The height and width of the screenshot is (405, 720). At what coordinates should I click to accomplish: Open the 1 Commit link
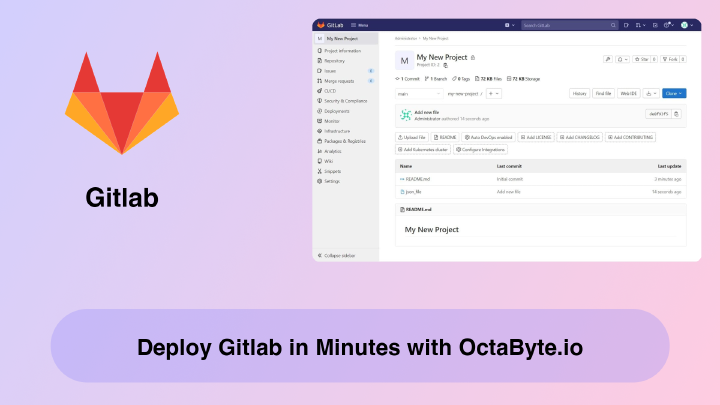coord(408,79)
